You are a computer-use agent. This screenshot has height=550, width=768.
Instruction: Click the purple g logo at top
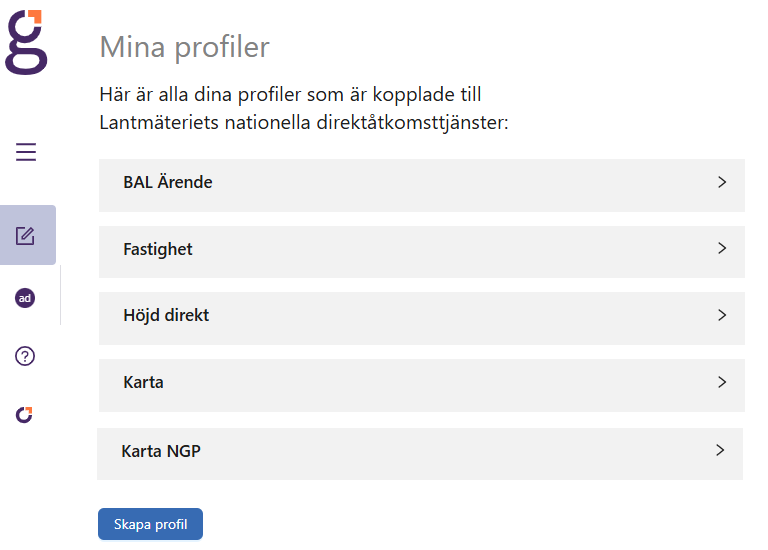tap(26, 41)
